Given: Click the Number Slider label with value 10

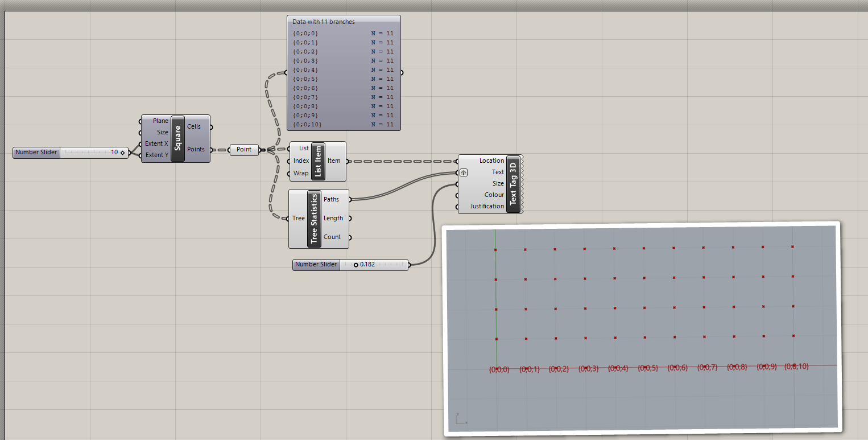Looking at the screenshot, I should coord(36,153).
